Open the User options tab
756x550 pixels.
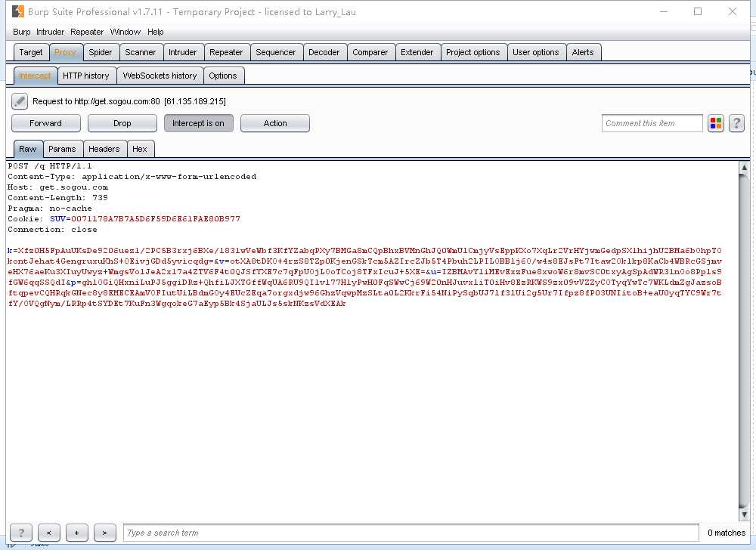536,52
